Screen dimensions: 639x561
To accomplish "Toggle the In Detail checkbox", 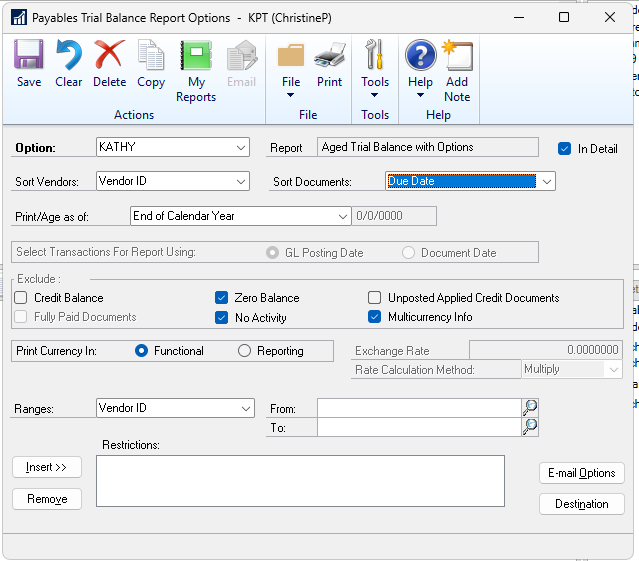I will (x=564, y=149).
